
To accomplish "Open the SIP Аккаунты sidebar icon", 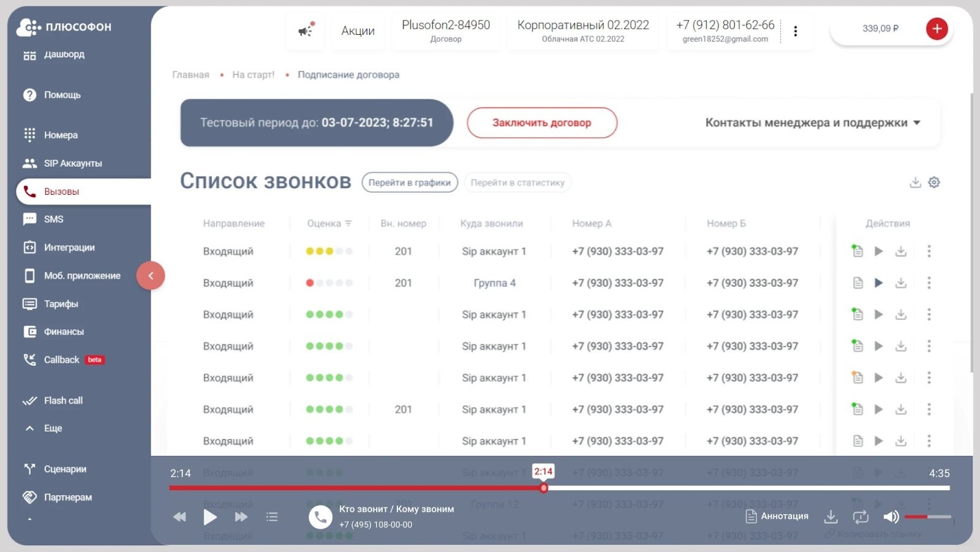I will 29,162.
